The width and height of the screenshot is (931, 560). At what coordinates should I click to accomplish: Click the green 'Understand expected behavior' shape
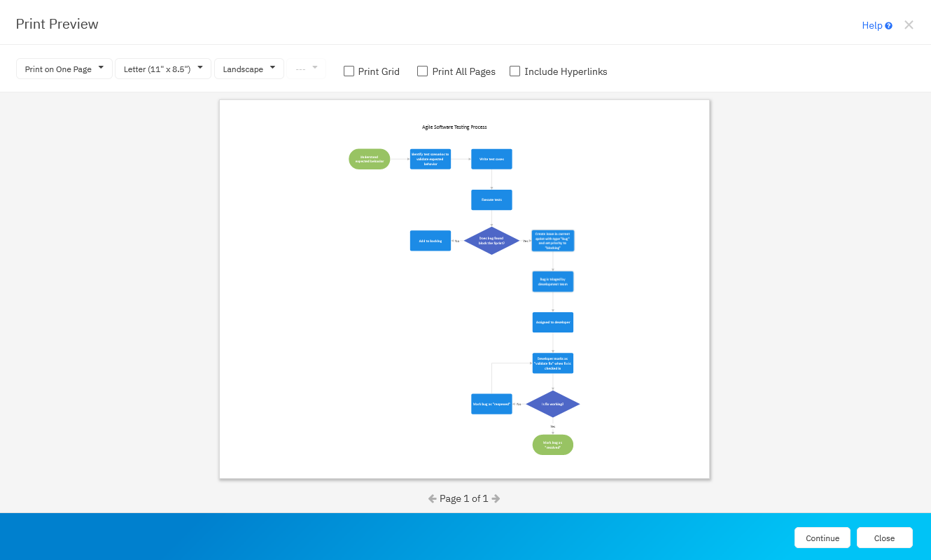point(370,159)
